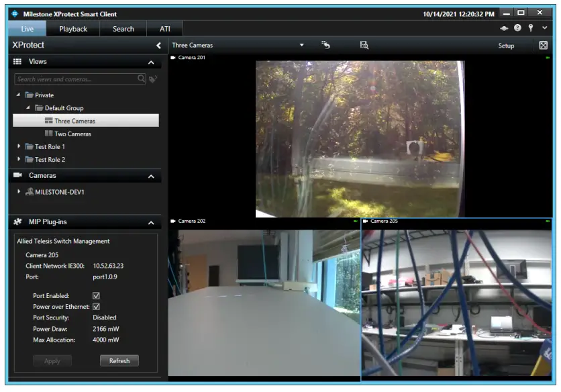Collapse the Cameras section
The width and height of the screenshot is (561, 392).
(151, 177)
